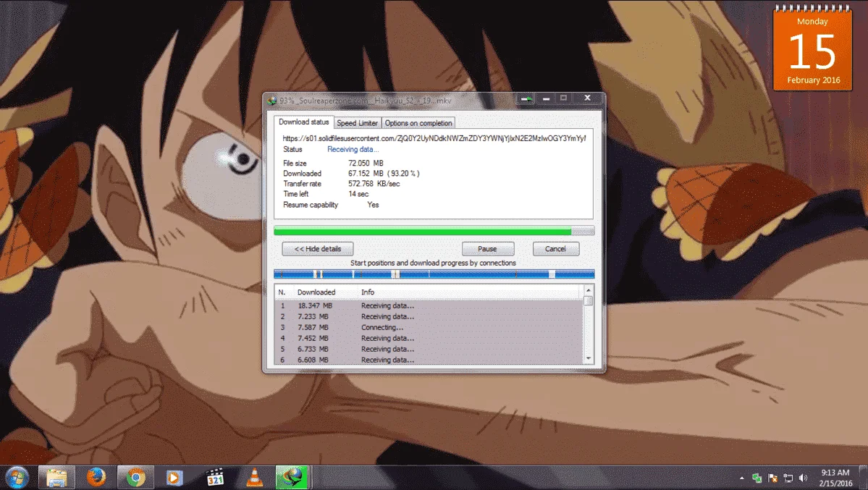This screenshot has width=868, height=490.
Task: Click the green download progress bar
Action: [x=434, y=231]
